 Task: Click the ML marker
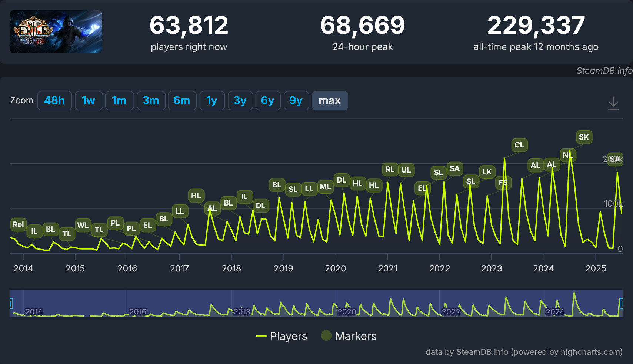pyautogui.click(x=325, y=187)
